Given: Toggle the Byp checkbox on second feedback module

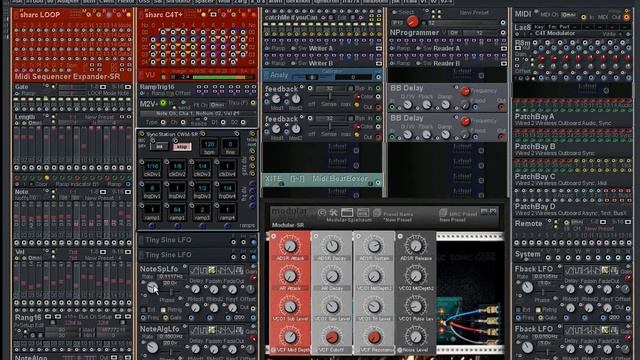Looking at the screenshot, I should pyautogui.click(x=350, y=118).
